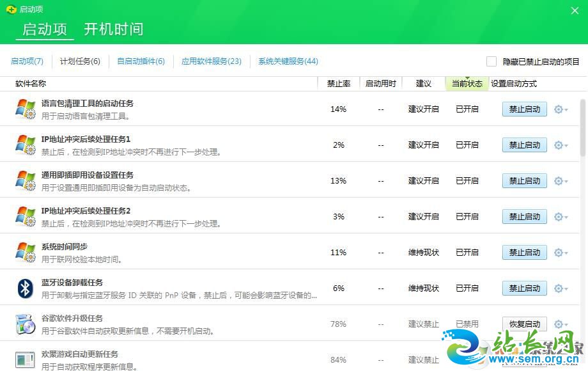Open gear dropdown for 谷歌软件升级任务
Screen dimensions: 588x371
(x=561, y=324)
